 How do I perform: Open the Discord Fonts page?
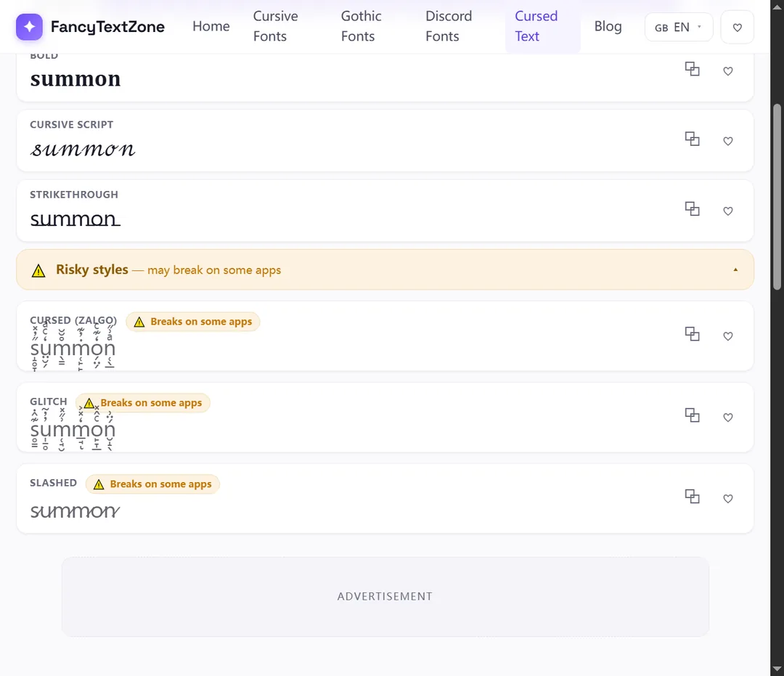pyautogui.click(x=449, y=26)
